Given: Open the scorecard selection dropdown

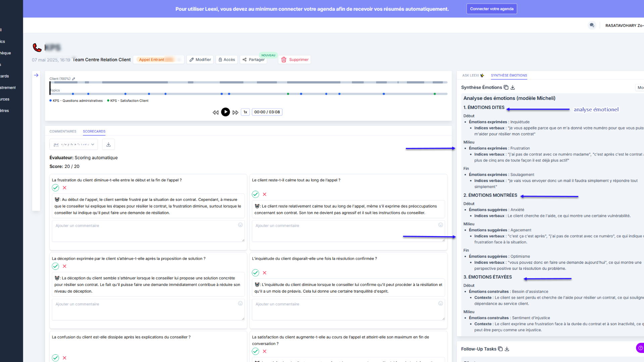Looking at the screenshot, I should (73, 144).
